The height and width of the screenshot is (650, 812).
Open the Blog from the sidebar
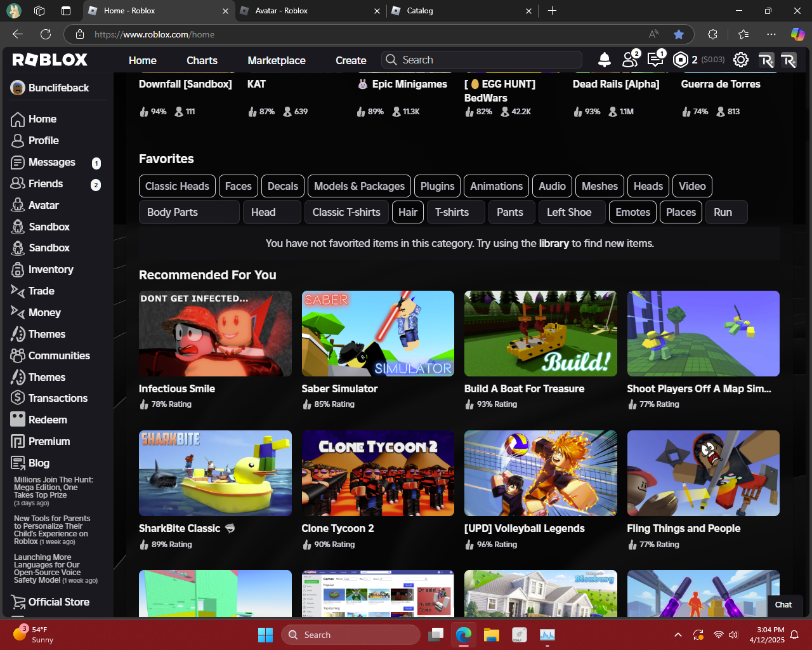30,463
